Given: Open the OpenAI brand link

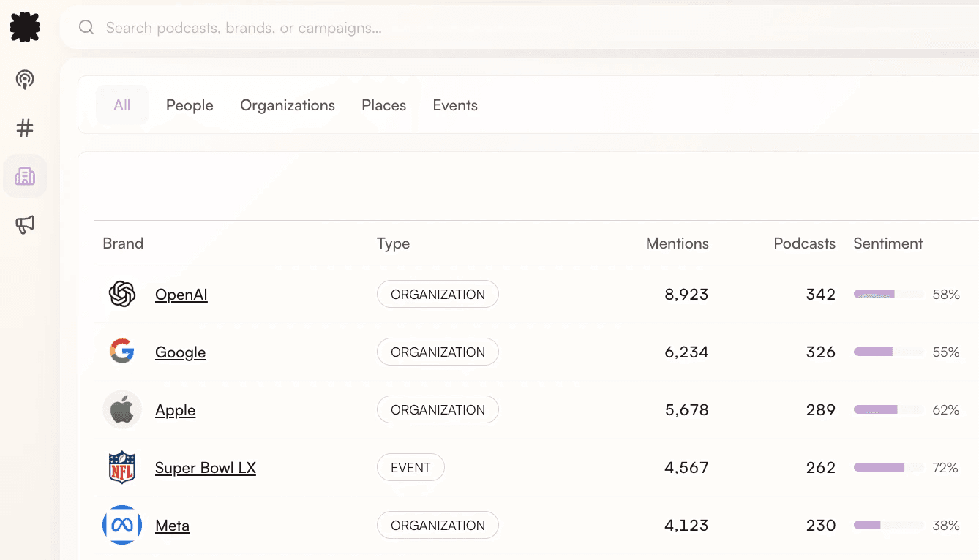Looking at the screenshot, I should coord(181,295).
